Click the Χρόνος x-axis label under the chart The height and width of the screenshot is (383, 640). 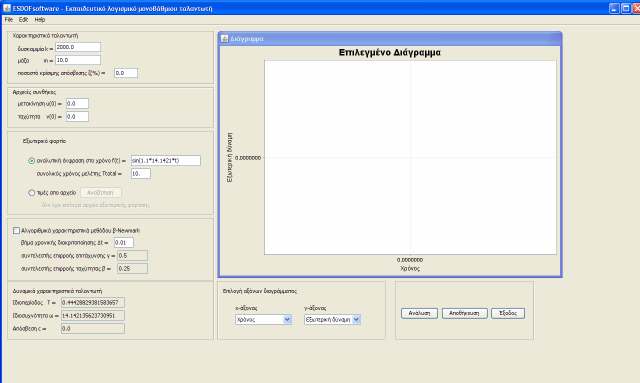410,269
